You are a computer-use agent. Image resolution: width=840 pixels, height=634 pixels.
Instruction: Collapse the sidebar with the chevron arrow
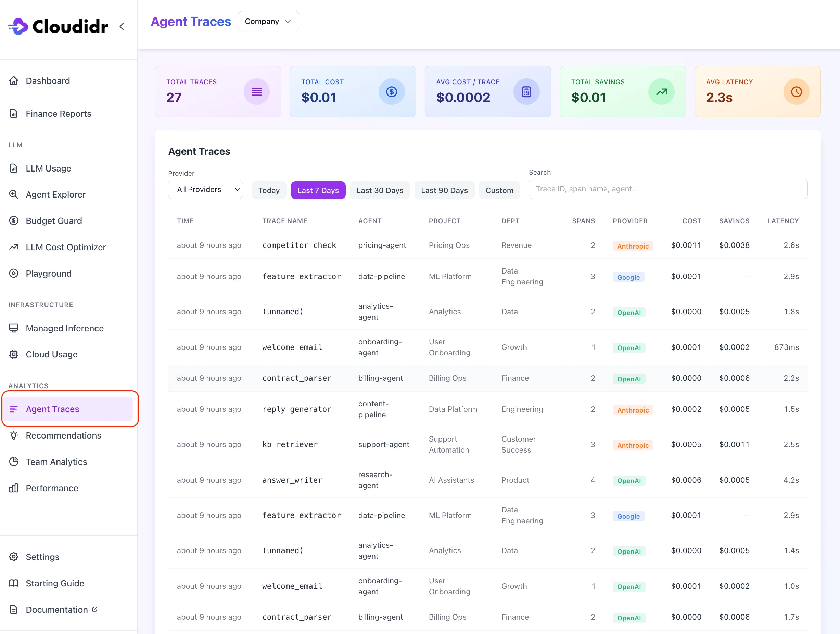tap(122, 27)
